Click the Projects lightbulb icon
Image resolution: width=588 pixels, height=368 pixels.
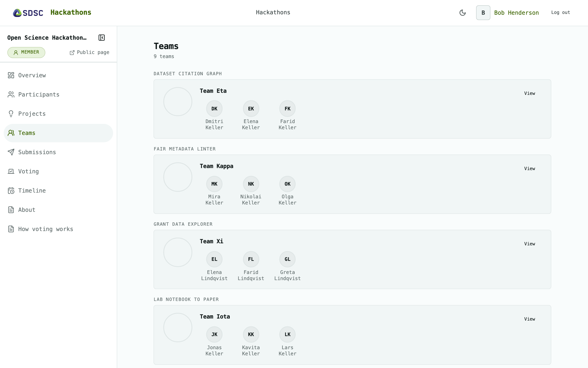11,114
